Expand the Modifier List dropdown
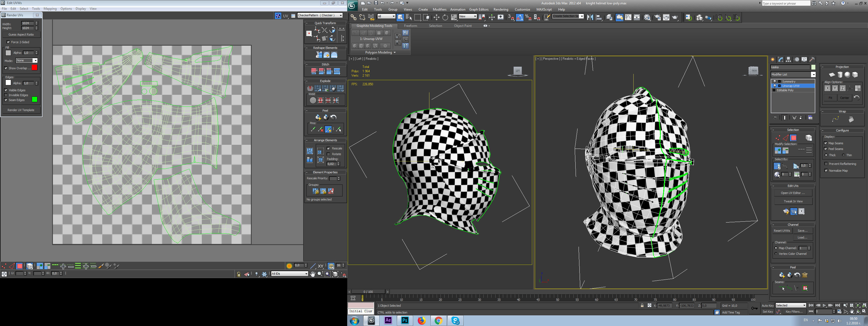Viewport: 868px width, 326px height. tap(813, 75)
